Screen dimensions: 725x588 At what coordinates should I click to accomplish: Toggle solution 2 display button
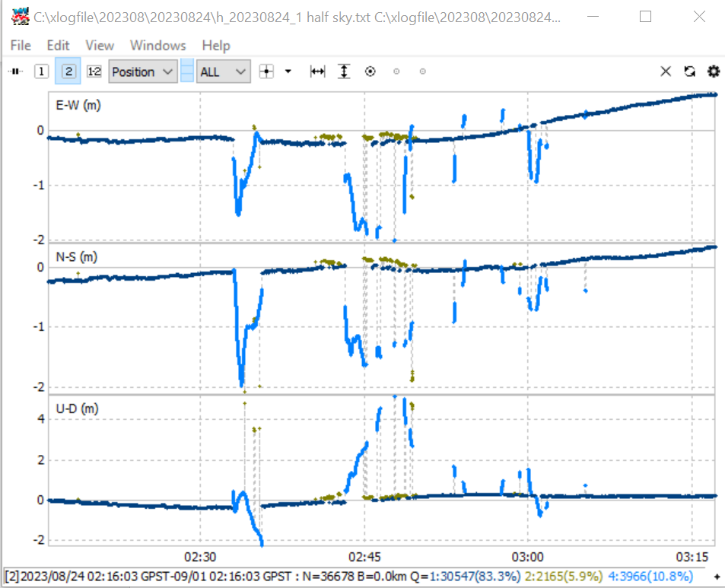(x=68, y=72)
